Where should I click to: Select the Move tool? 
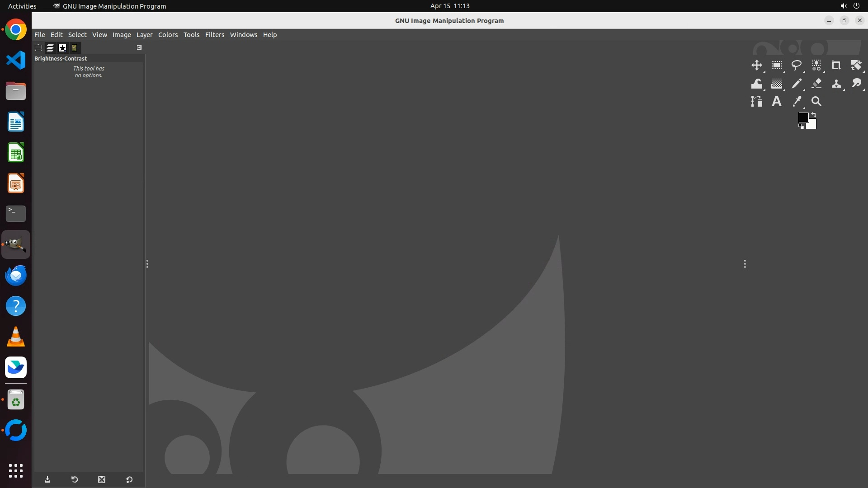point(756,66)
